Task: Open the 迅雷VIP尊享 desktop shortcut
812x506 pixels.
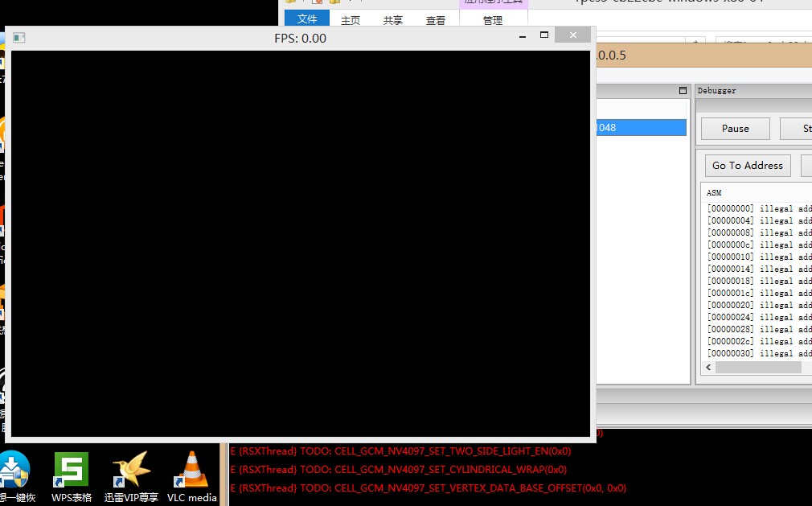Action: click(x=131, y=476)
